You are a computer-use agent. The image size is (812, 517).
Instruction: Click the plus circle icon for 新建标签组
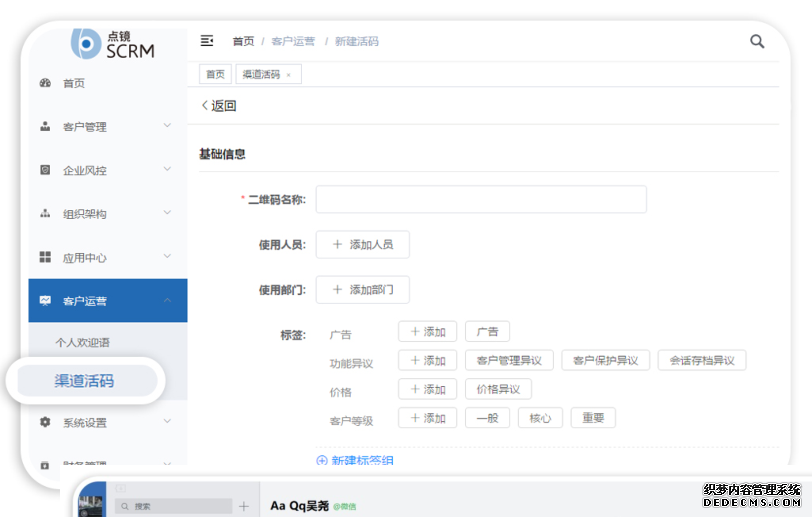click(322, 460)
